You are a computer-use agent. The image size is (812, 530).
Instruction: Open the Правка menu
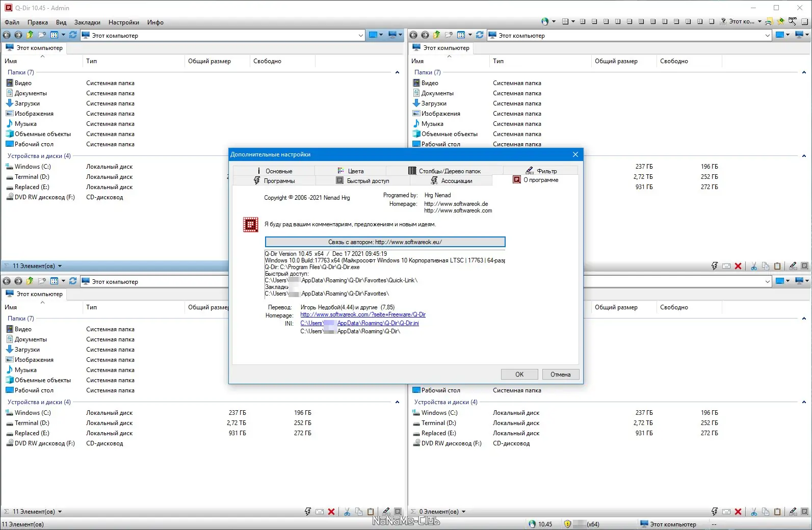(38, 22)
